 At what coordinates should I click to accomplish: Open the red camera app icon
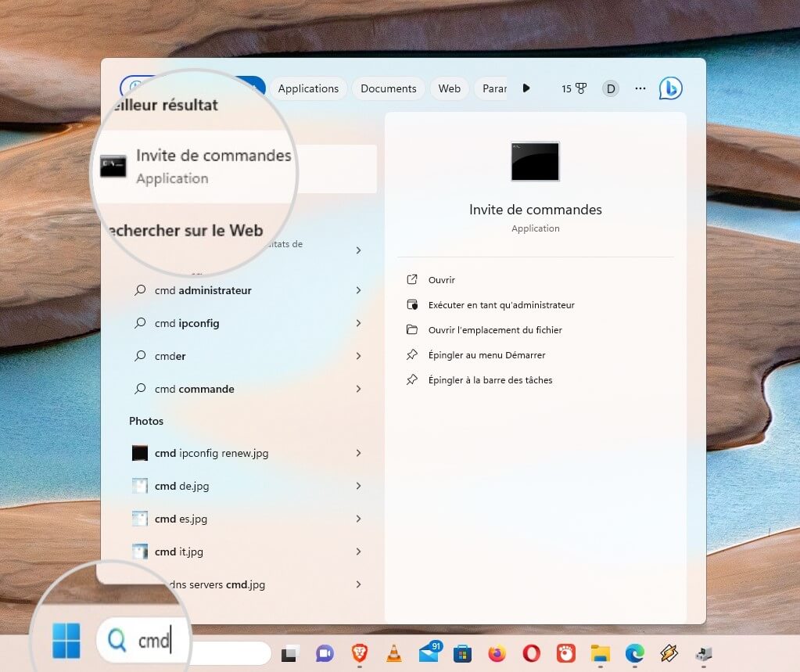(566, 653)
